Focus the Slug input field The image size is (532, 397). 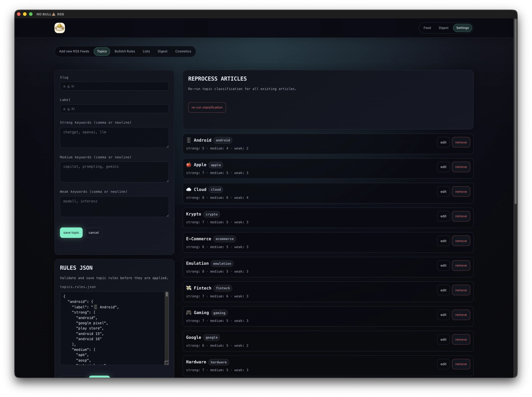114,86
